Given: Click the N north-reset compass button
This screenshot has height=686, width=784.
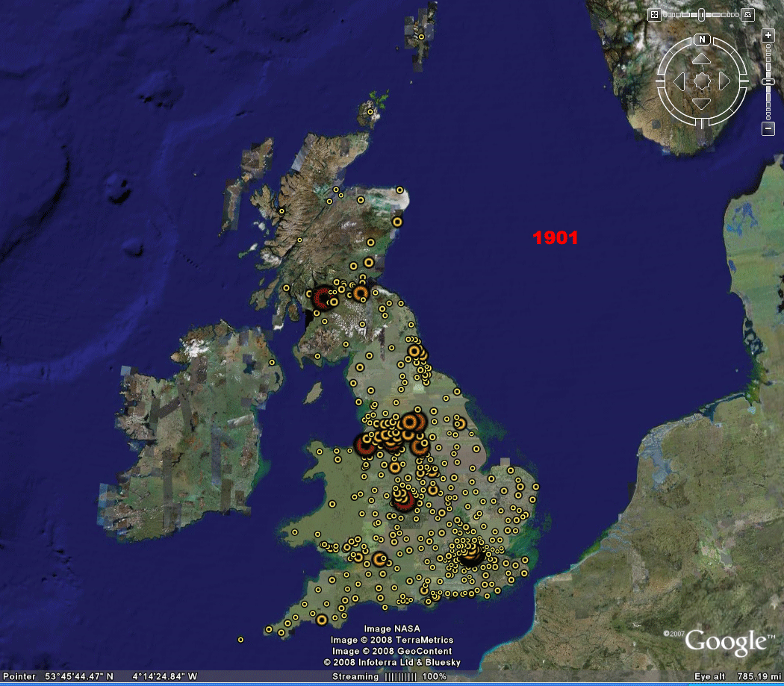Looking at the screenshot, I should 702,40.
